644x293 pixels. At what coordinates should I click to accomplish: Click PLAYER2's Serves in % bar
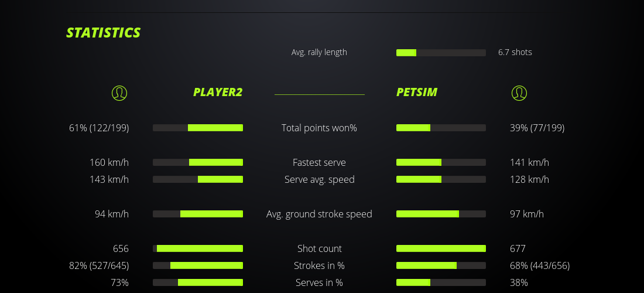198,282
